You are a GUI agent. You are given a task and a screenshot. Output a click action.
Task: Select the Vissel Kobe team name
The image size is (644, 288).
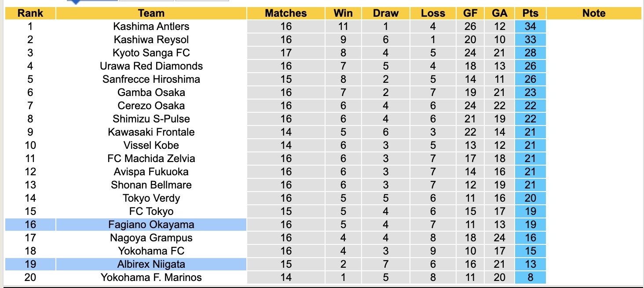tap(151, 145)
